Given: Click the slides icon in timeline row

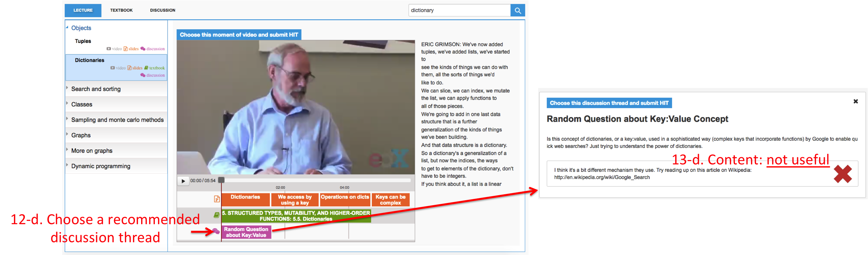Looking at the screenshot, I should [217, 199].
